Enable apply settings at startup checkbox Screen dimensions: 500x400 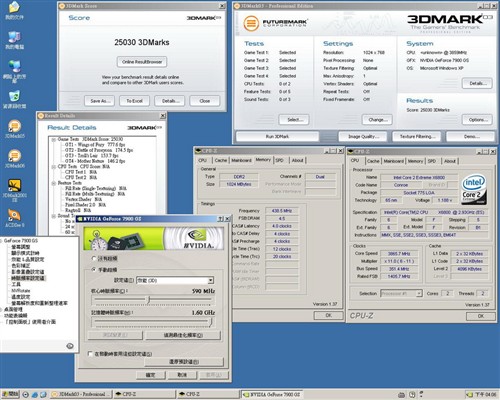click(x=90, y=354)
